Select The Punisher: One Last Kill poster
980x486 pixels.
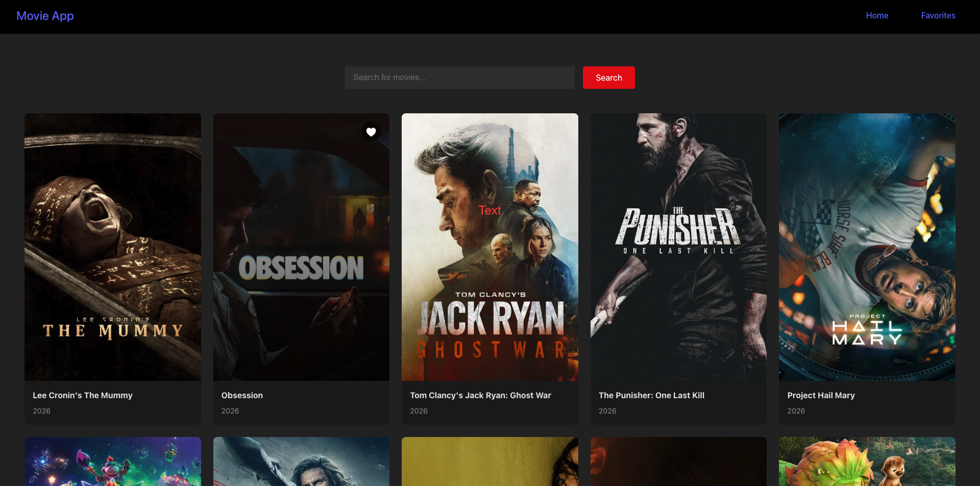[x=678, y=247]
